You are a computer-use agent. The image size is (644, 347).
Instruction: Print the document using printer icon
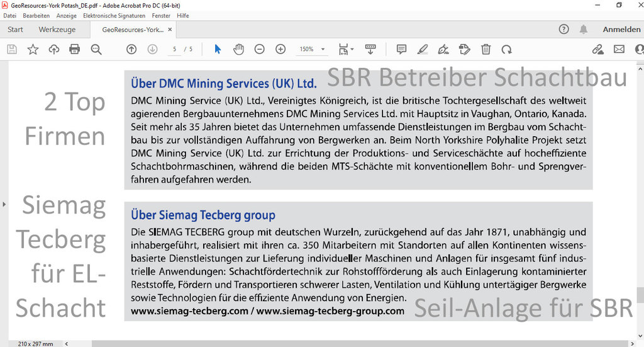pos(74,49)
